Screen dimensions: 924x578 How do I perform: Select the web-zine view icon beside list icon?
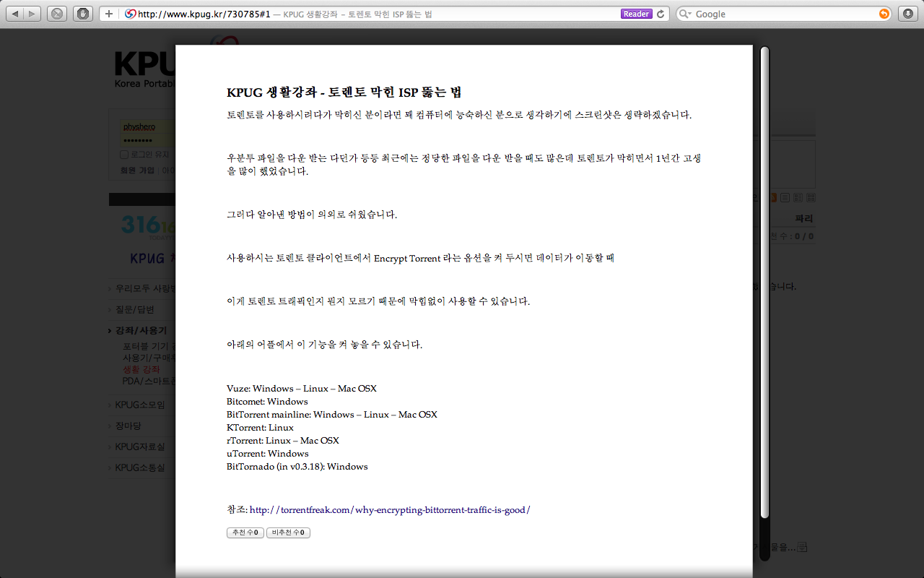tap(798, 197)
